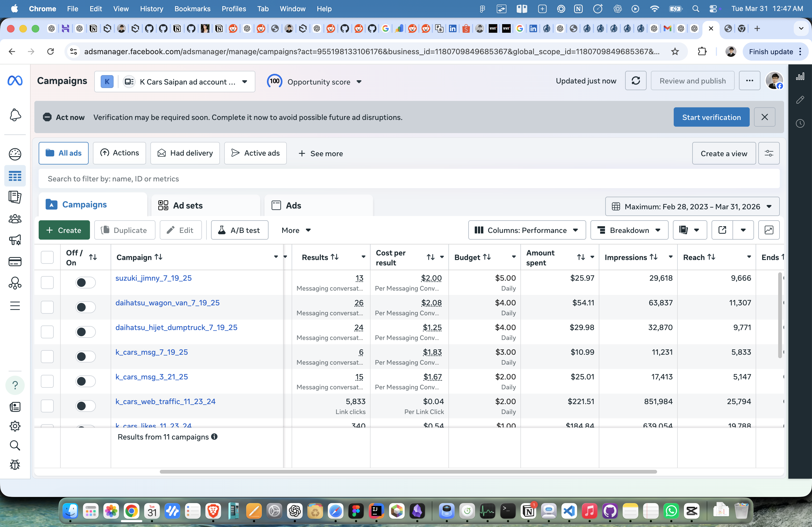Open the notifications bell in the sidebar
The width and height of the screenshot is (812, 527).
pyautogui.click(x=15, y=116)
